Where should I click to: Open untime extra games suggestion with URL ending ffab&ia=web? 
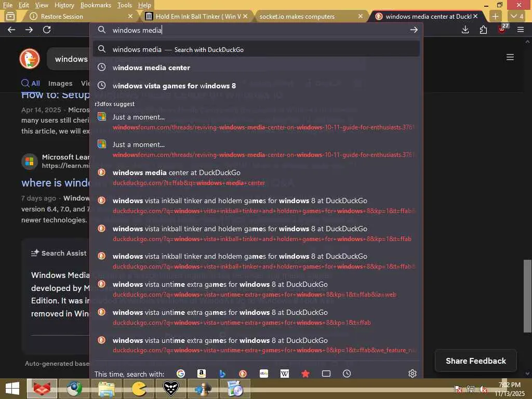point(256,289)
